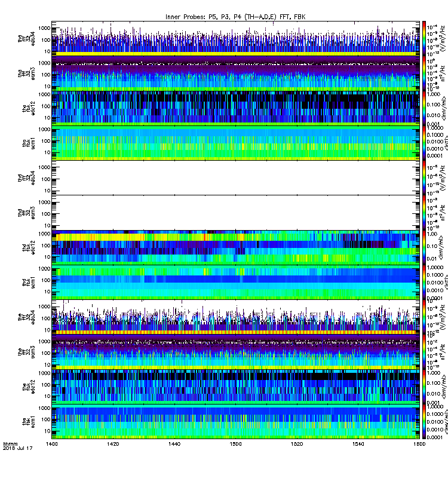Select the the fbk edc12 spectrogram panel

click(235, 387)
